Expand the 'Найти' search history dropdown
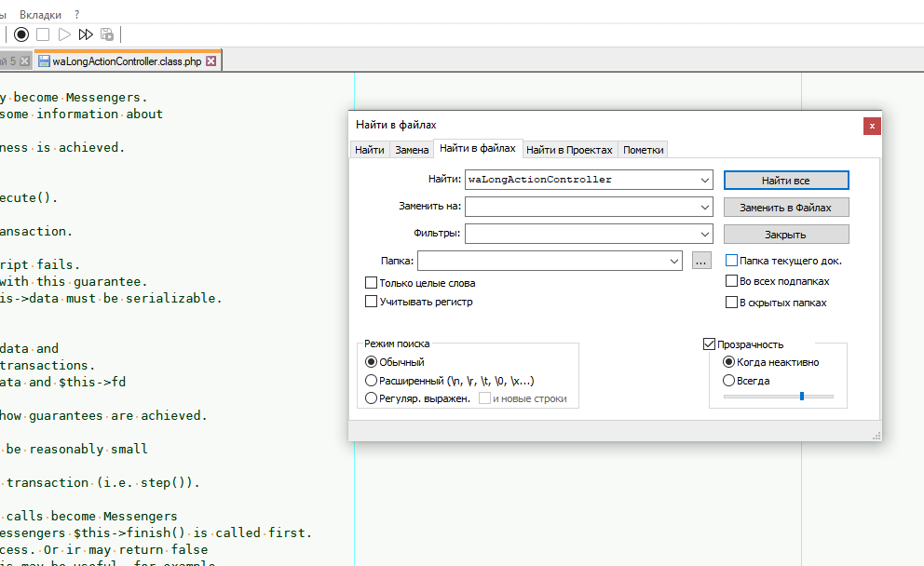Screen dimensions: 924x566 tap(705, 180)
